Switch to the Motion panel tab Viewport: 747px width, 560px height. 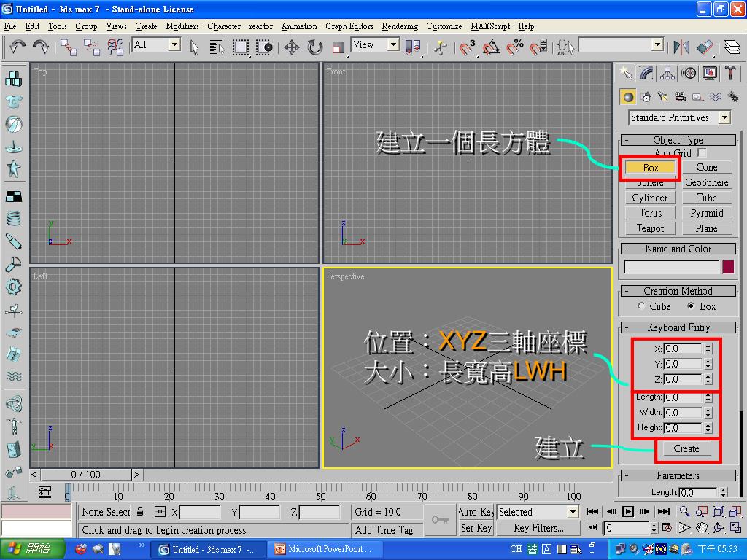[x=689, y=73]
